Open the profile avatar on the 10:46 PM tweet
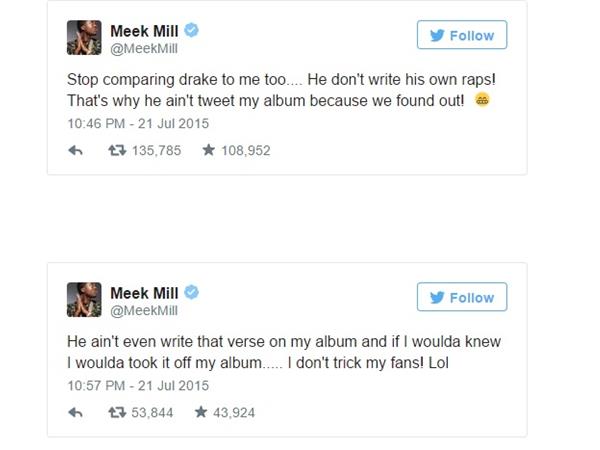 tap(84, 39)
